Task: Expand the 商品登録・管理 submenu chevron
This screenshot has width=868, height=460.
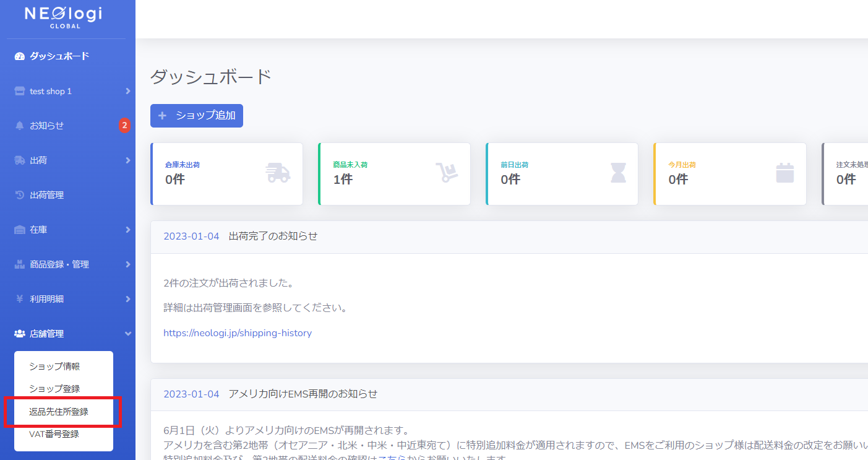Action: coord(127,264)
